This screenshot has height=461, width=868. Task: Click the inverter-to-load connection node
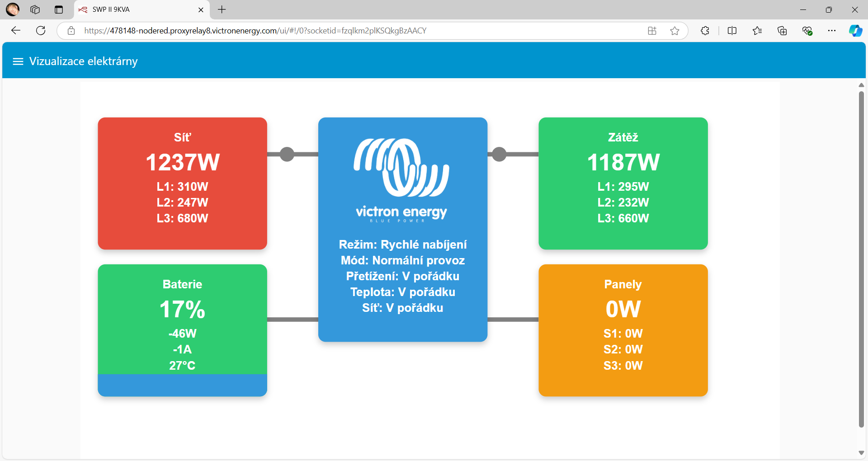click(x=499, y=154)
